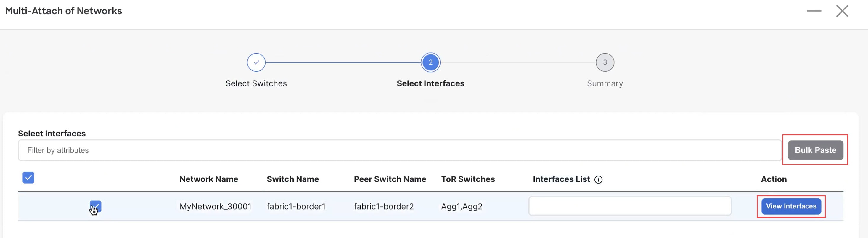Click the Switch Name column header
Viewport: 868px width, 238px height.
pos(292,179)
